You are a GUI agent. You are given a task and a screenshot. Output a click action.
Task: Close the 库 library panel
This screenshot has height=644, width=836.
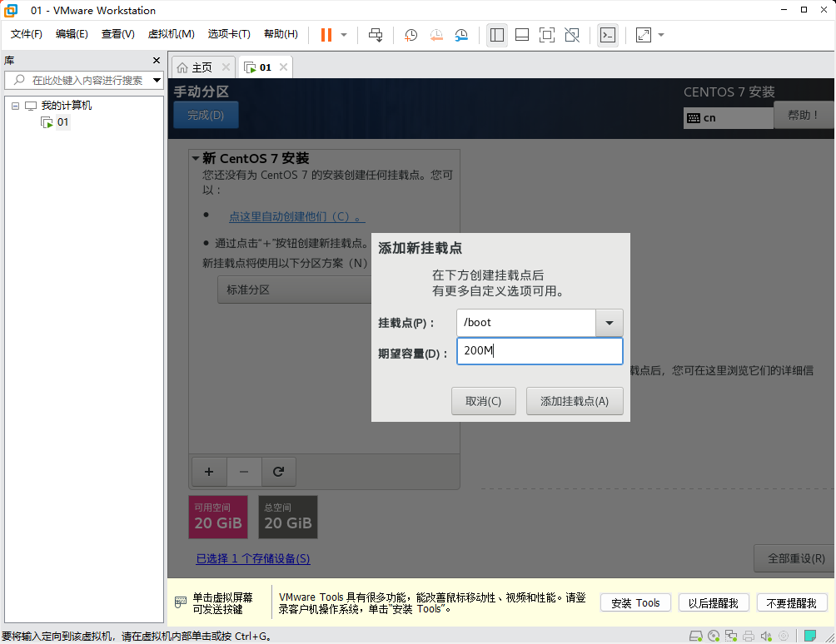pyautogui.click(x=157, y=60)
